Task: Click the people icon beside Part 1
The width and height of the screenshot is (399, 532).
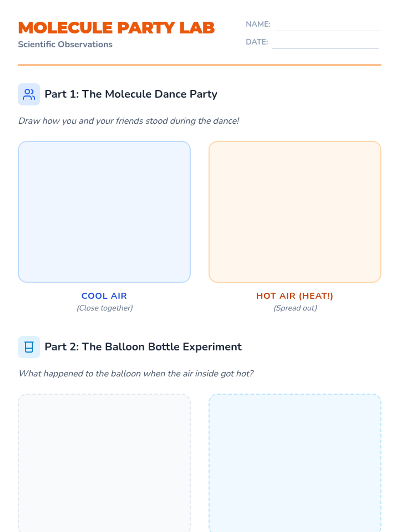Action: tap(29, 94)
